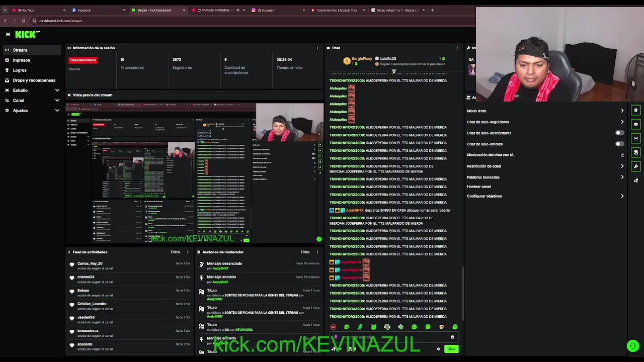Switch to bingo virtual browser tab
The image size is (644, 362).
pos(398,10)
